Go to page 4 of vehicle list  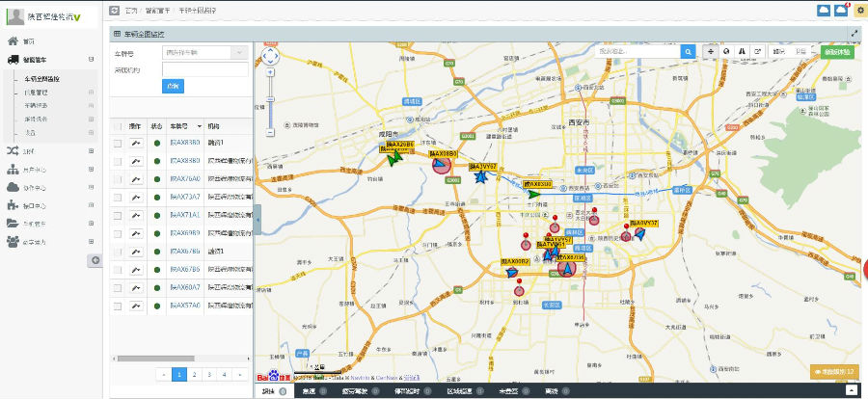tap(224, 375)
